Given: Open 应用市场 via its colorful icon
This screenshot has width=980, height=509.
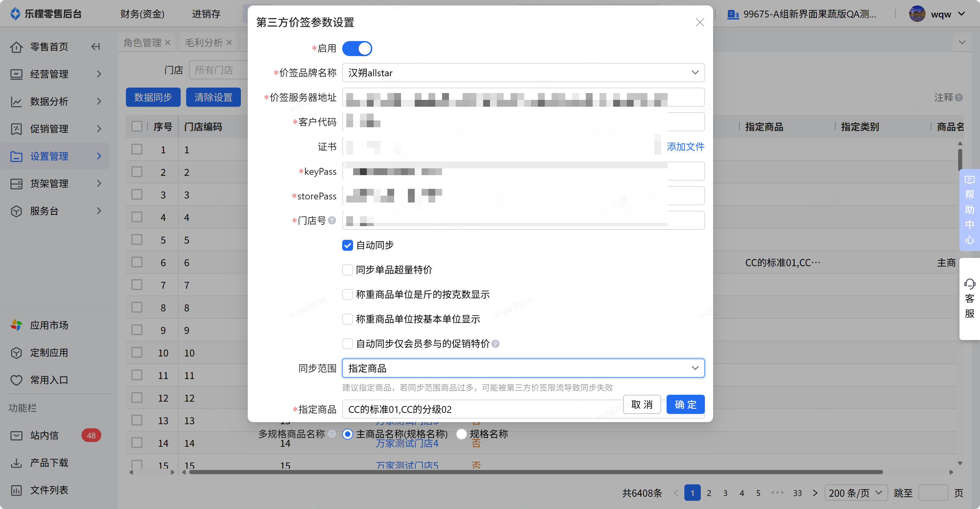Looking at the screenshot, I should coord(16,325).
